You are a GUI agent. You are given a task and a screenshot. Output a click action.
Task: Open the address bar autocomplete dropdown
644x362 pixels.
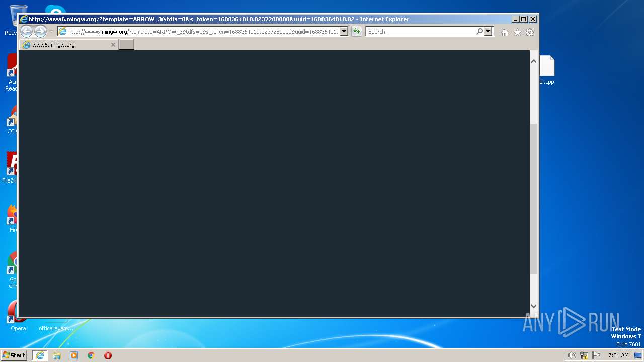point(344,32)
